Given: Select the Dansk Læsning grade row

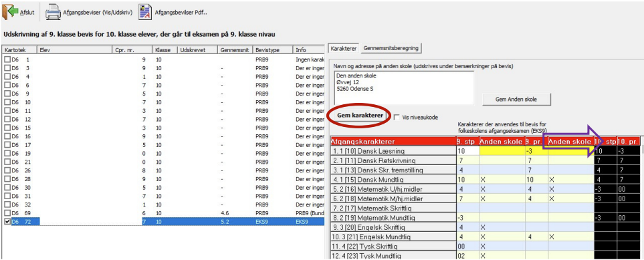Looking at the screenshot, I should click(393, 151).
